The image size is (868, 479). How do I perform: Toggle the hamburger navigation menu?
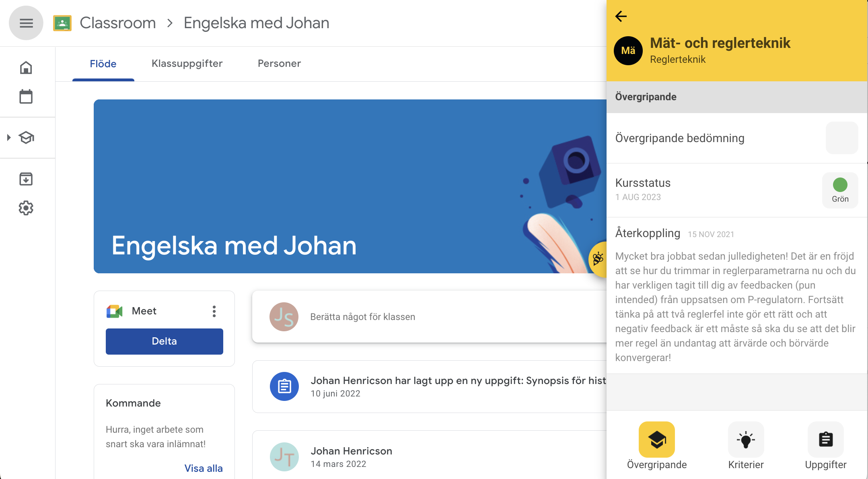(x=26, y=23)
